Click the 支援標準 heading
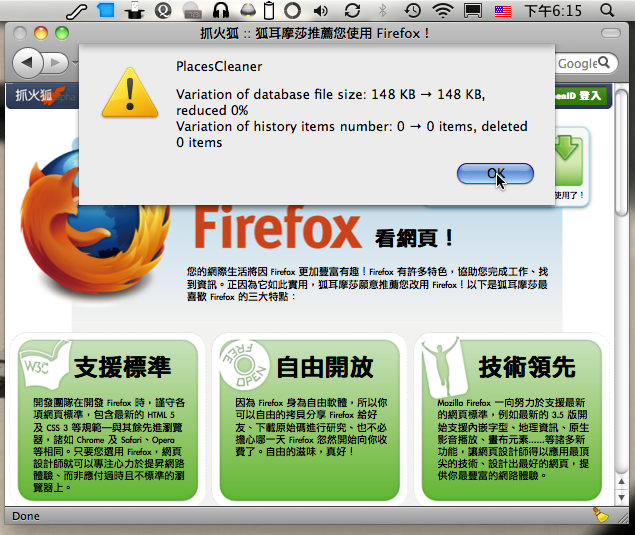This screenshot has height=535, width=635. coord(123,367)
